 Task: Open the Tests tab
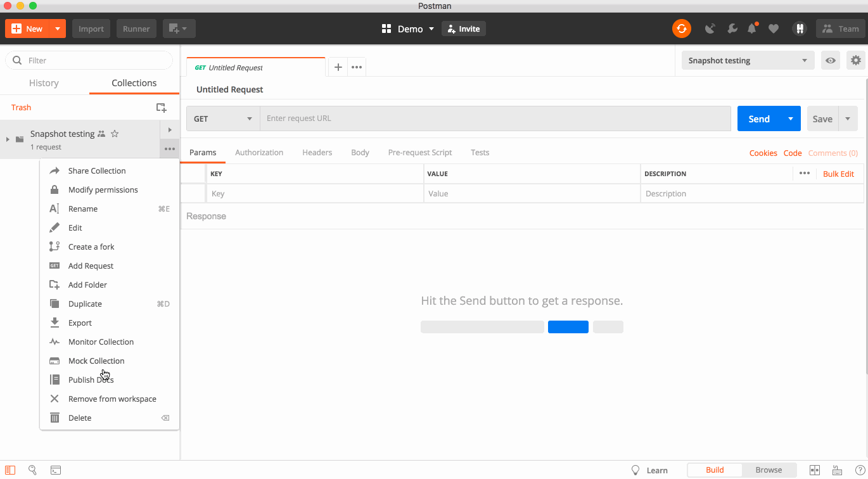[x=480, y=153]
